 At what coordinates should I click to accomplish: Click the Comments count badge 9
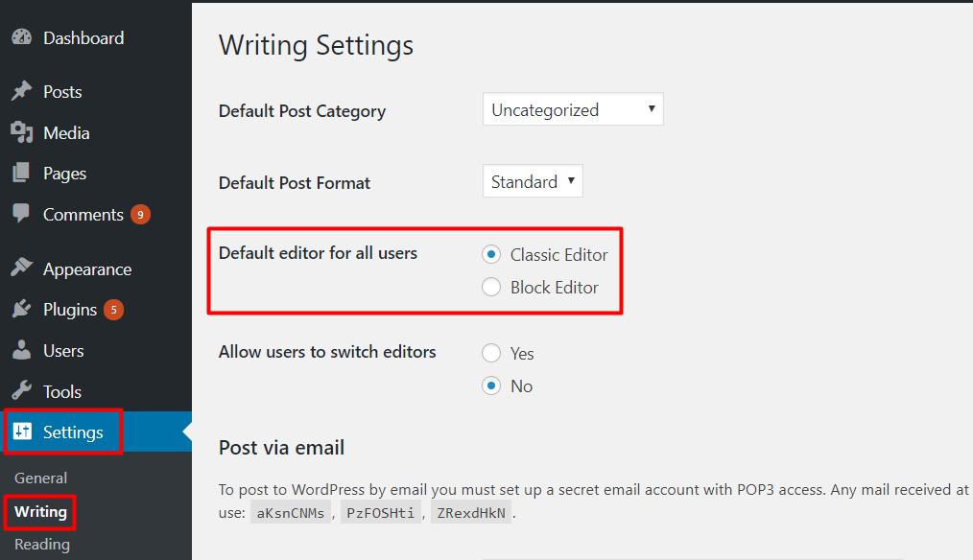click(140, 215)
